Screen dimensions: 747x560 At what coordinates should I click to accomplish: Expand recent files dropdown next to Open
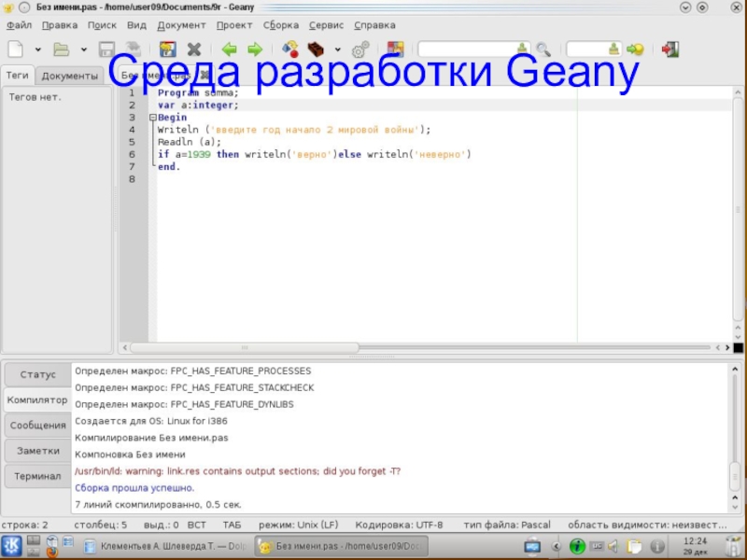83,49
